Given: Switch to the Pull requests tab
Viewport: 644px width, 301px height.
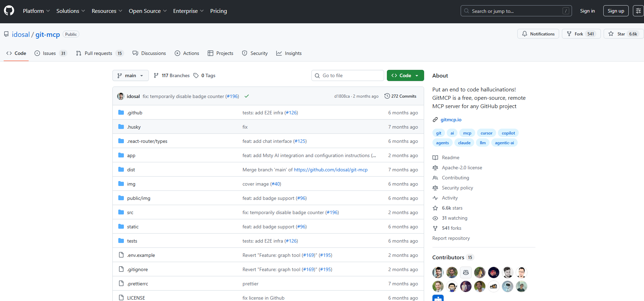Looking at the screenshot, I should click(x=100, y=53).
